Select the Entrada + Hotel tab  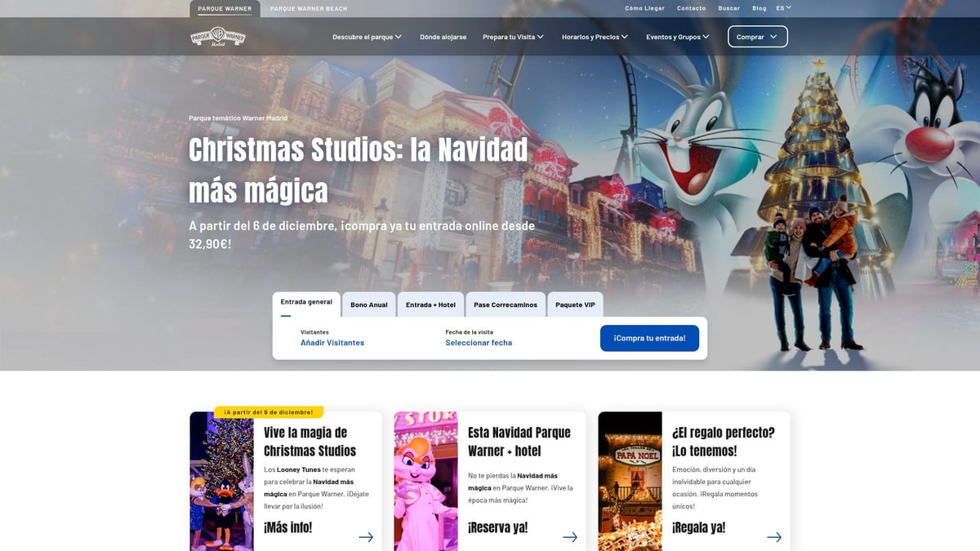tap(430, 304)
